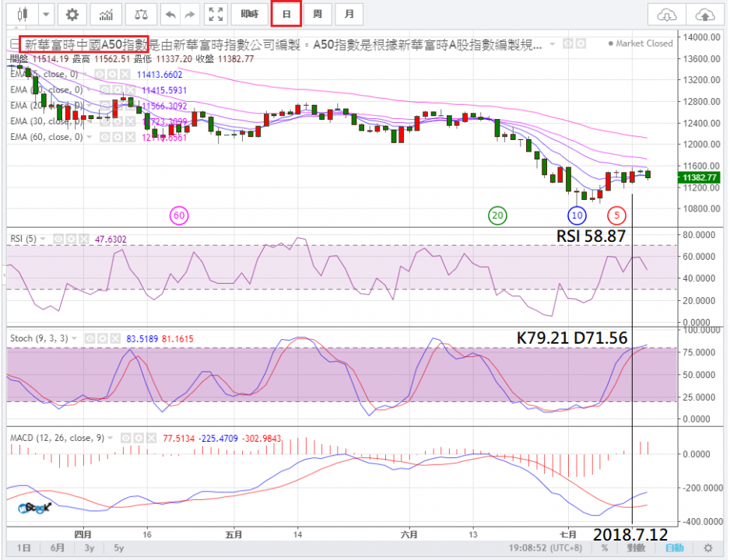Open settings gear for EMA (60, close, 0)

(x=118, y=137)
